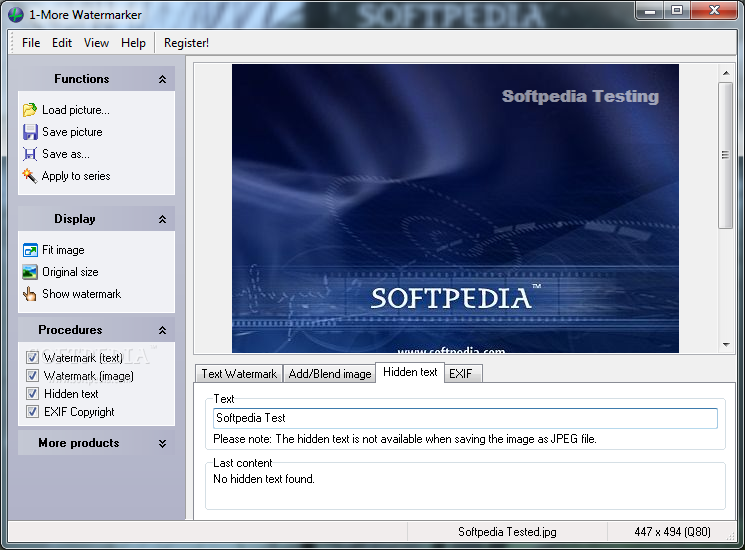Run Apply to series
The width and height of the screenshot is (745, 550).
point(76,176)
